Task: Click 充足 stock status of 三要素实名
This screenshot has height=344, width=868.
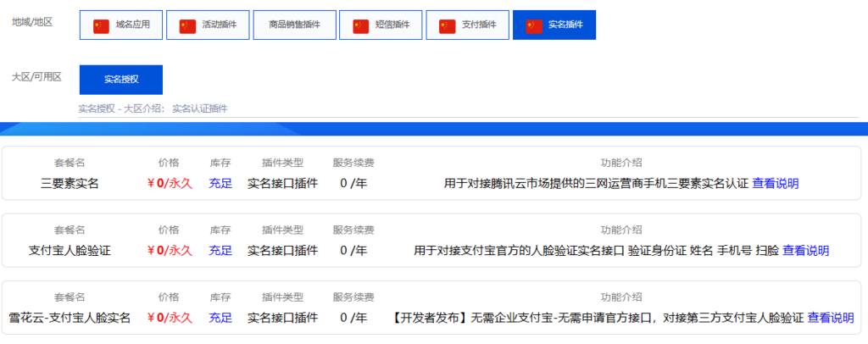Action: 220,184
